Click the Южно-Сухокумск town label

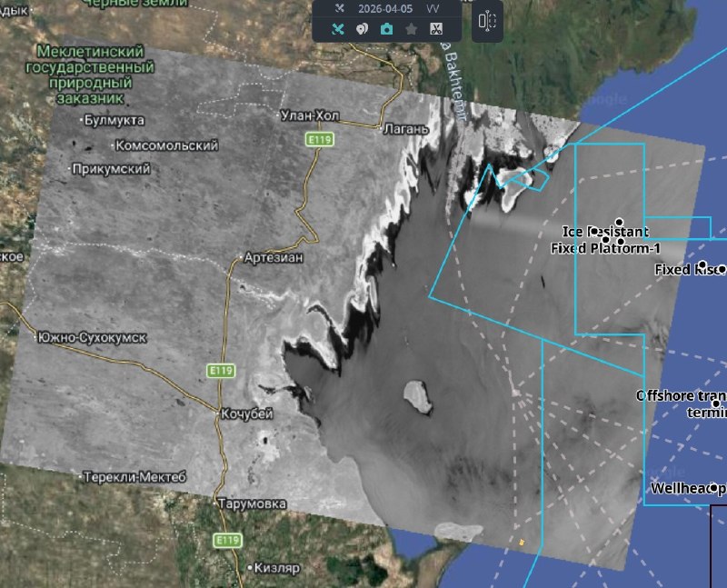91,337
